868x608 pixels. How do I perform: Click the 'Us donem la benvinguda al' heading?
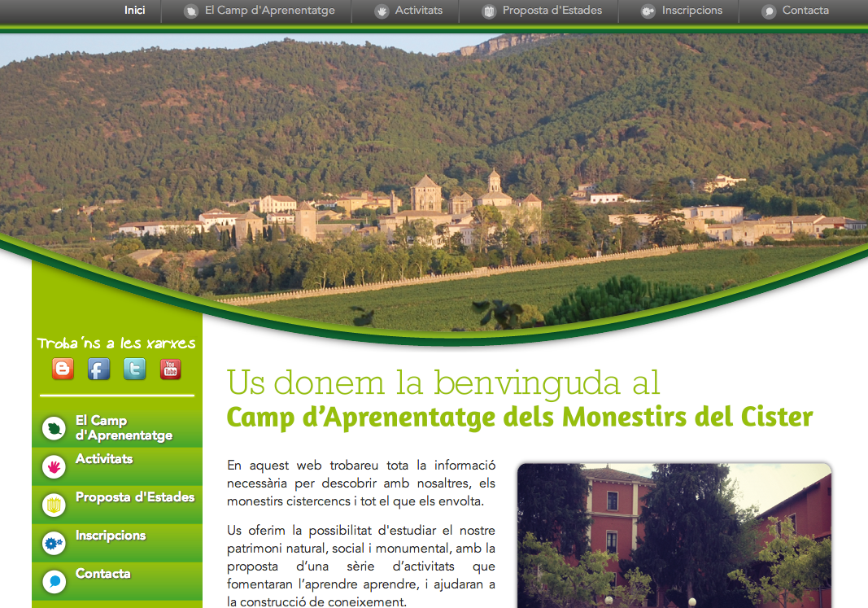pyautogui.click(x=443, y=383)
